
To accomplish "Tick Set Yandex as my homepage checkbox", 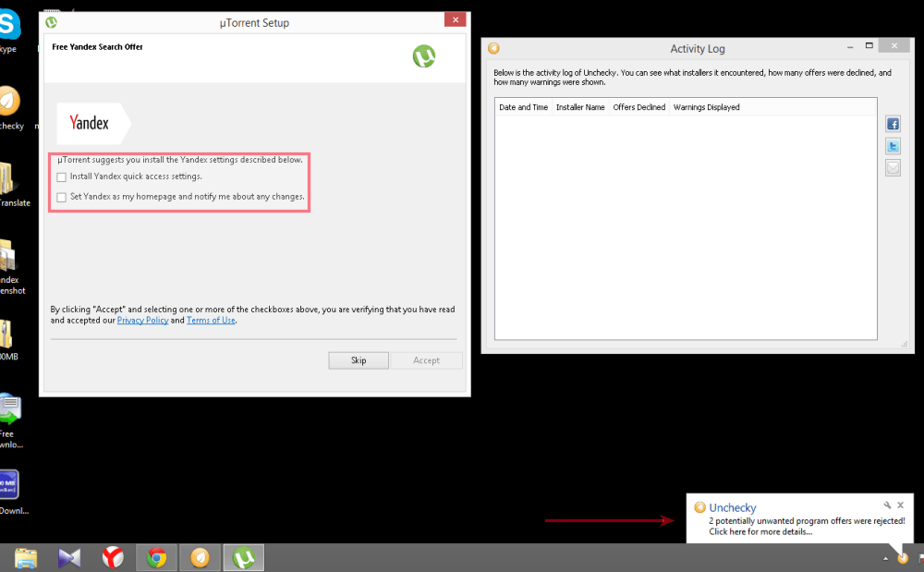I will (62, 198).
